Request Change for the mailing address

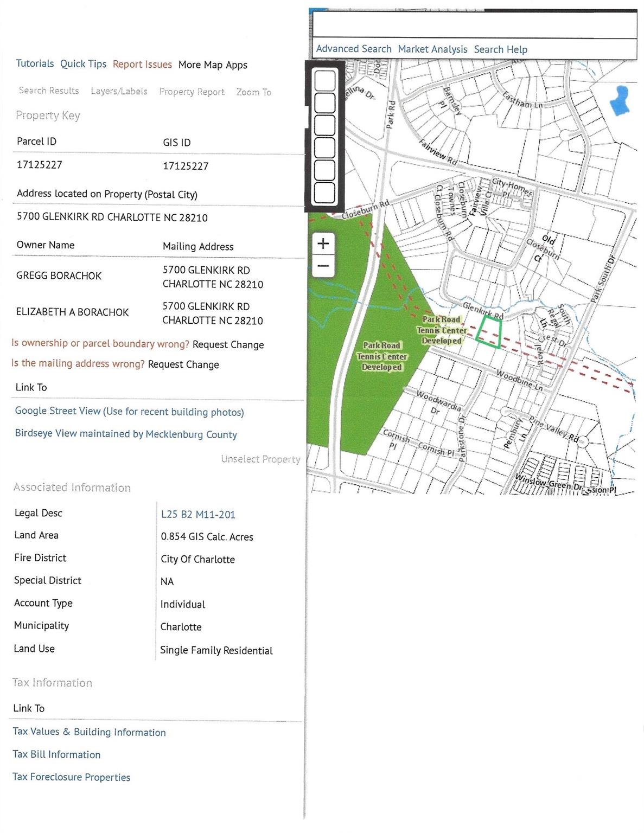click(x=183, y=364)
